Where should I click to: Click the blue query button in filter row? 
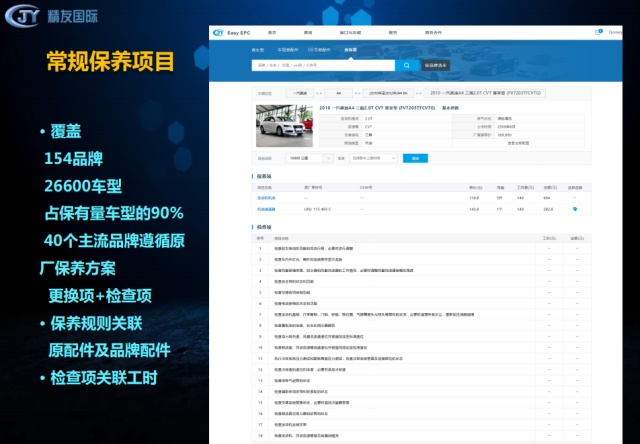point(415,158)
